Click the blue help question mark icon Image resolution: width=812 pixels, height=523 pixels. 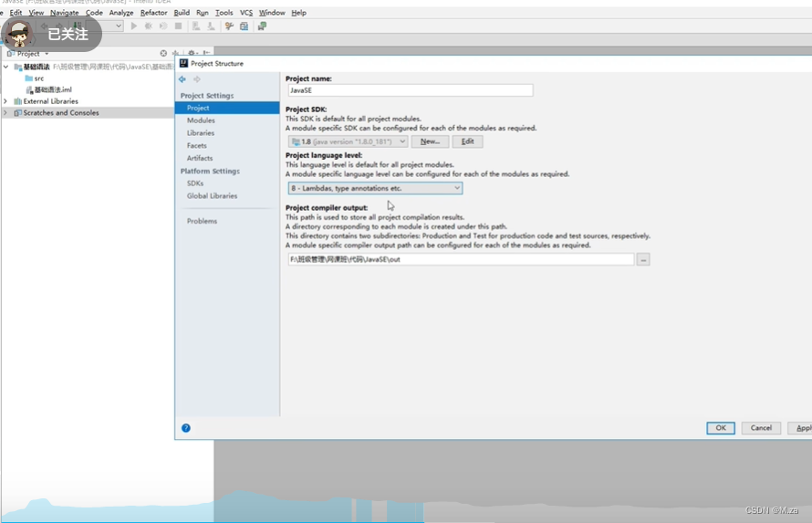pos(186,428)
